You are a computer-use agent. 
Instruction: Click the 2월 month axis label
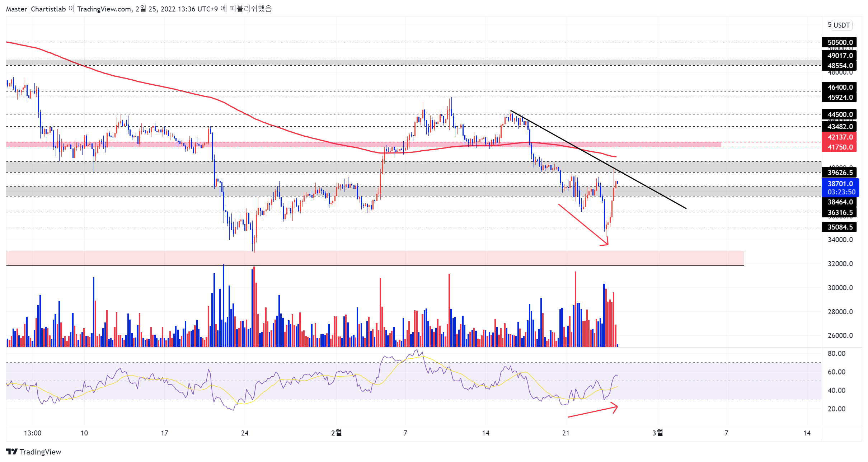[336, 433]
